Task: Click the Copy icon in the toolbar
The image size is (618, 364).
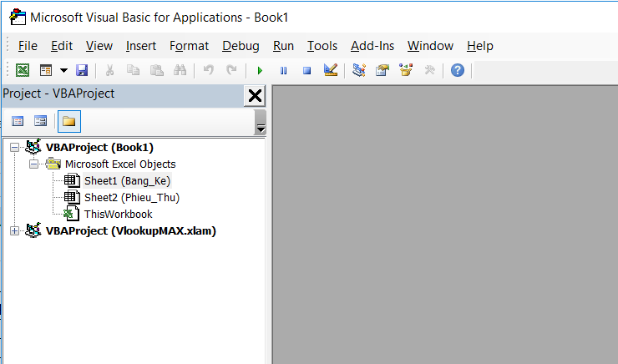Action: click(x=134, y=70)
